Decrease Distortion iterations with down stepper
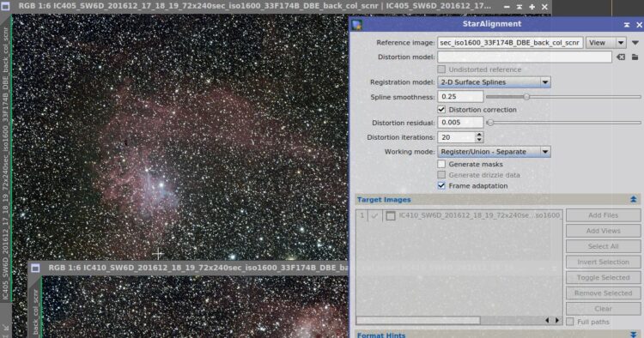Viewport: 644px width, 338px height. pyautogui.click(x=479, y=140)
